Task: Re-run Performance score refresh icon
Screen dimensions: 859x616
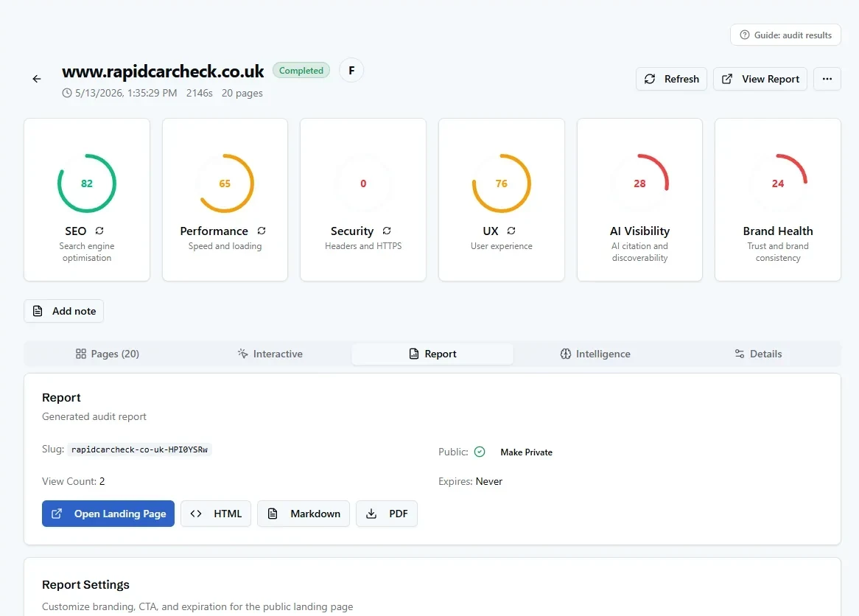Action: (262, 231)
